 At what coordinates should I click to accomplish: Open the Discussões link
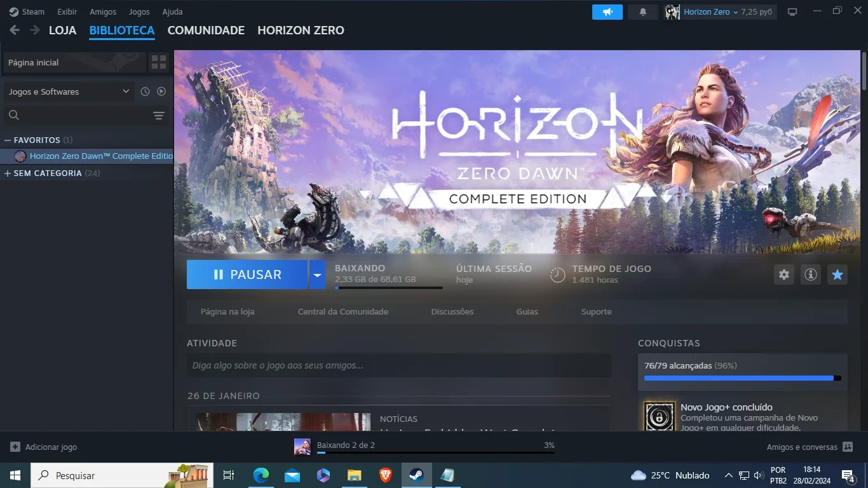pos(452,312)
